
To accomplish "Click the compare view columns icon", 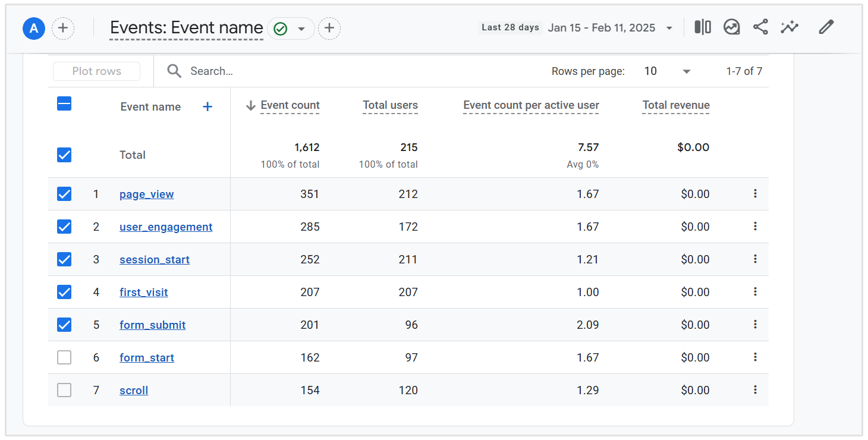I will click(703, 27).
